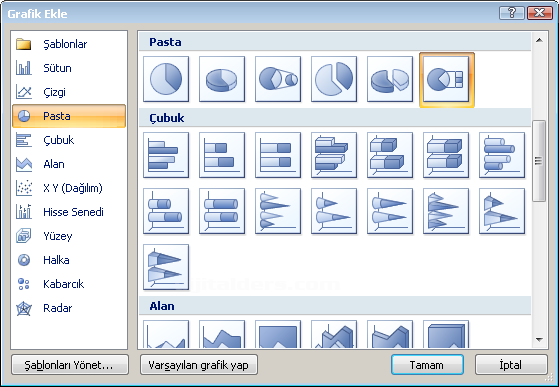Choose the 100% stacked bar chart
This screenshot has width=559, height=387.
278,155
